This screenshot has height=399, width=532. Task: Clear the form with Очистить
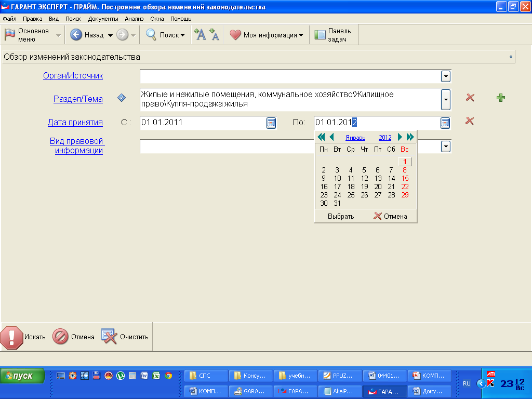[x=125, y=337]
